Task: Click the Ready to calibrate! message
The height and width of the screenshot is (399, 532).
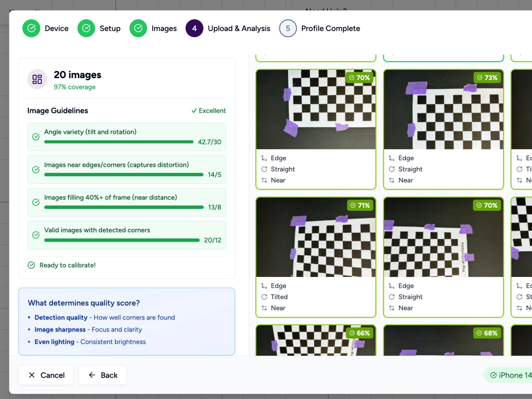Action: (67, 265)
